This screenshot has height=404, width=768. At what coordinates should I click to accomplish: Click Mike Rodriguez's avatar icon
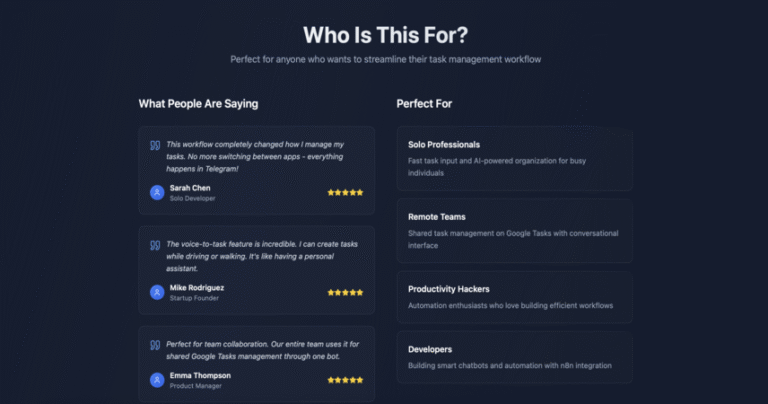157,292
